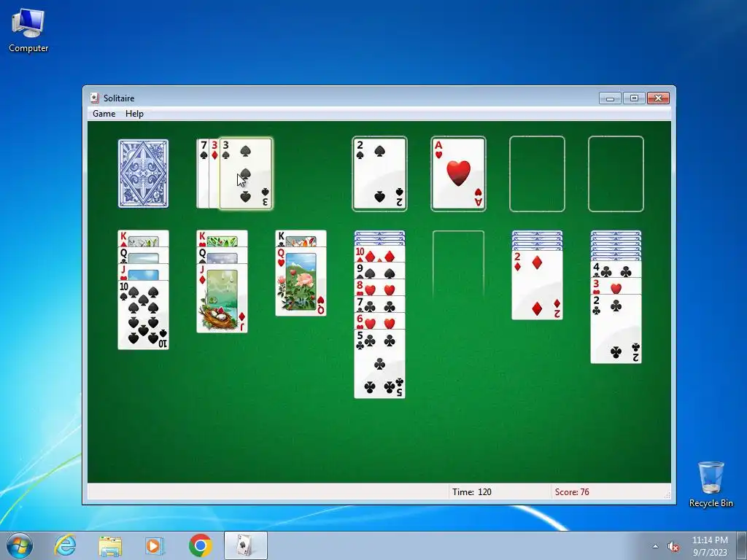747x560 pixels.
Task: Select the 10 of spades card
Action: pos(144,315)
